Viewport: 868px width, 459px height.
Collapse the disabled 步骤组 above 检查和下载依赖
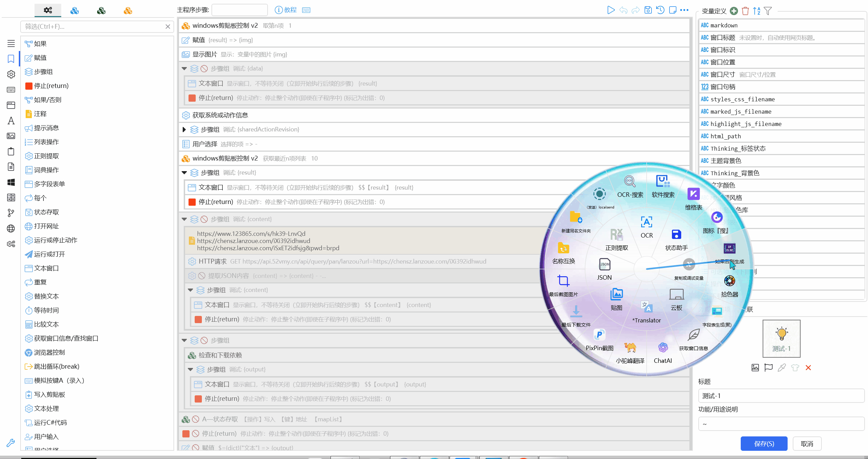click(x=184, y=340)
